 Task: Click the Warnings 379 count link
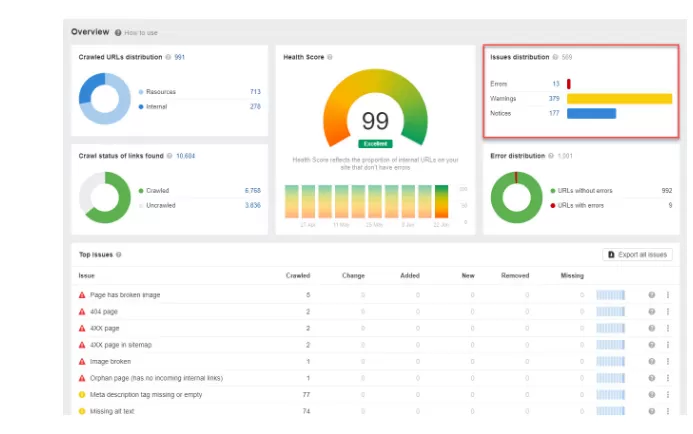pos(554,99)
